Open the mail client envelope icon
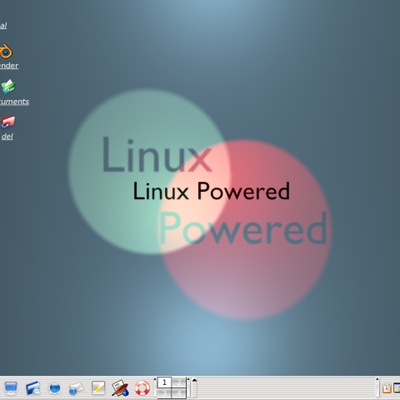Viewport: 400px width, 400px height. pyautogui.click(x=76, y=388)
